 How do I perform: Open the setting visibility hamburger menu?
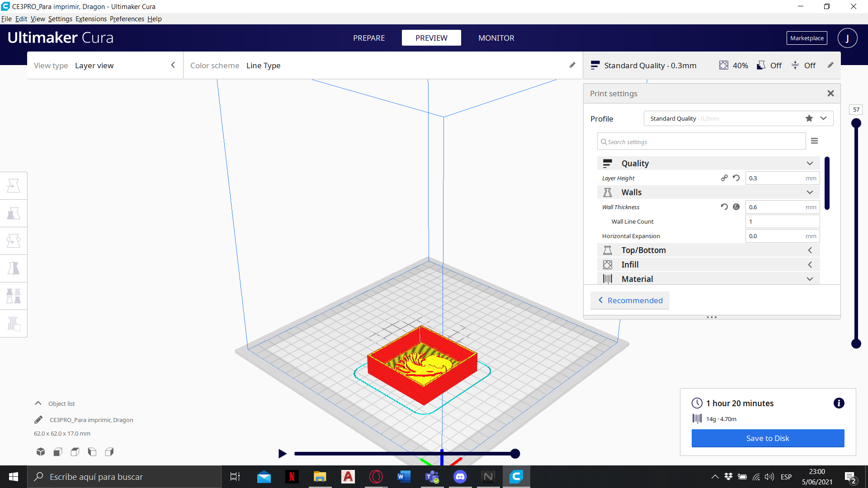(x=814, y=141)
